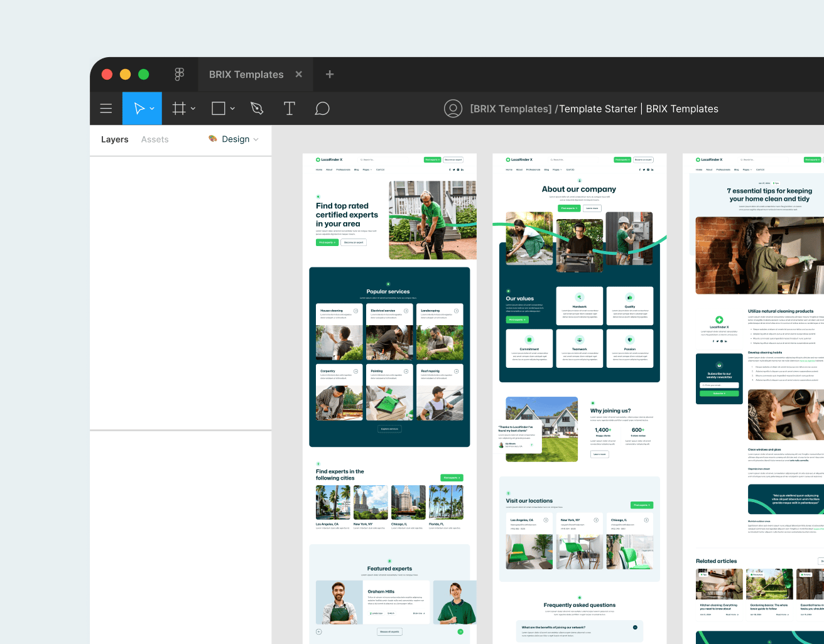Select the Florida, FL city photo
Image resolution: width=824 pixels, height=644 pixels.
[446, 502]
